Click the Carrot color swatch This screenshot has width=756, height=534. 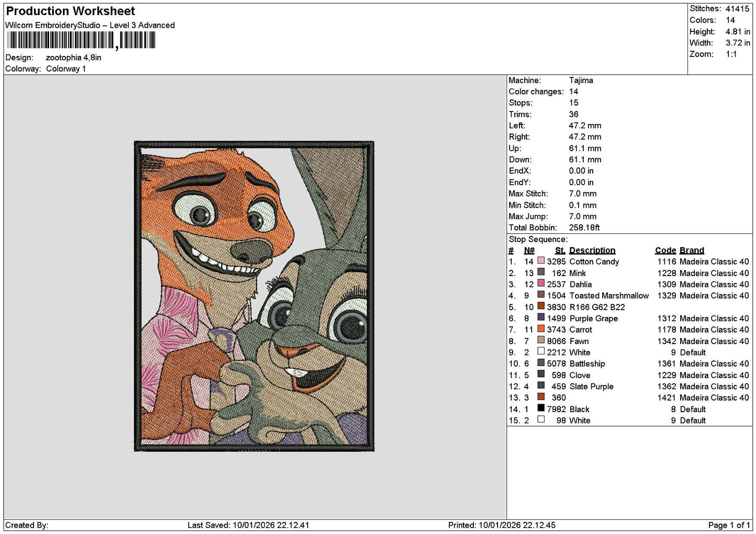click(541, 328)
